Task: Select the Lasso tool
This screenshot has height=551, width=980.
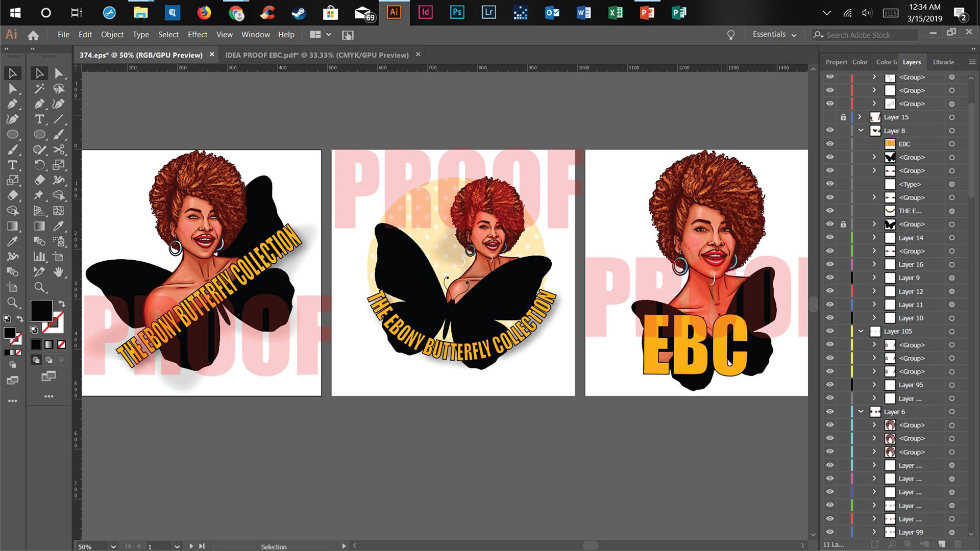Action: (x=59, y=89)
